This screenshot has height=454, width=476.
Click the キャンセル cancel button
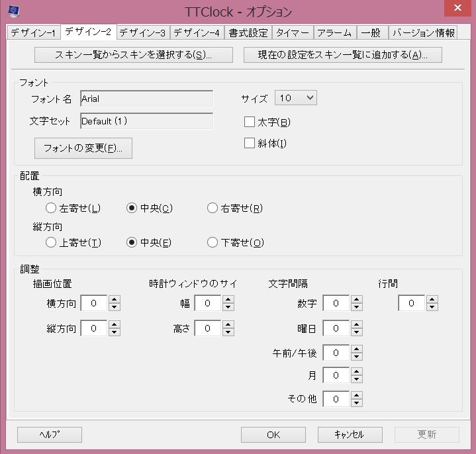(x=350, y=435)
